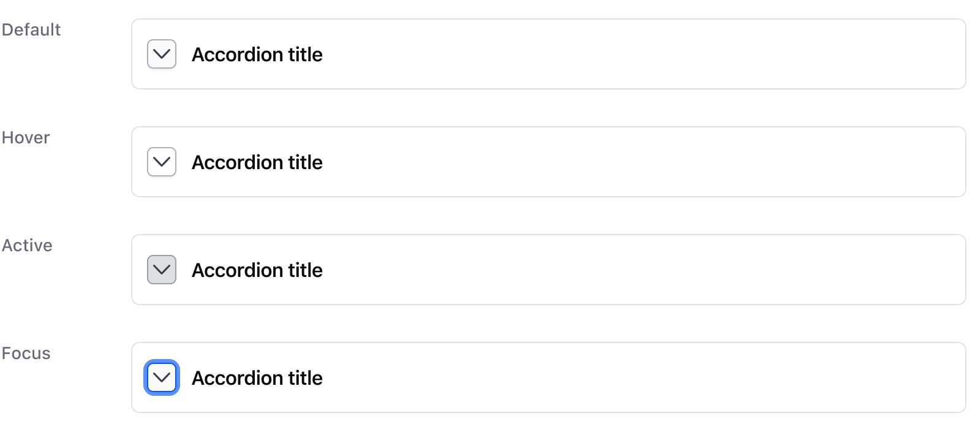The width and height of the screenshot is (980, 424).
Task: Select the blue-highlighted focus chevron button
Action: click(x=160, y=377)
